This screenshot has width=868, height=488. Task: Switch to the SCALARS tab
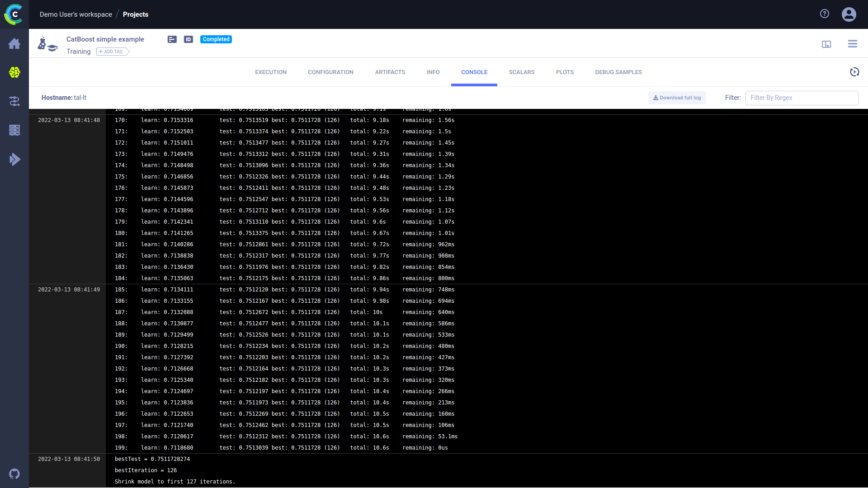[521, 72]
